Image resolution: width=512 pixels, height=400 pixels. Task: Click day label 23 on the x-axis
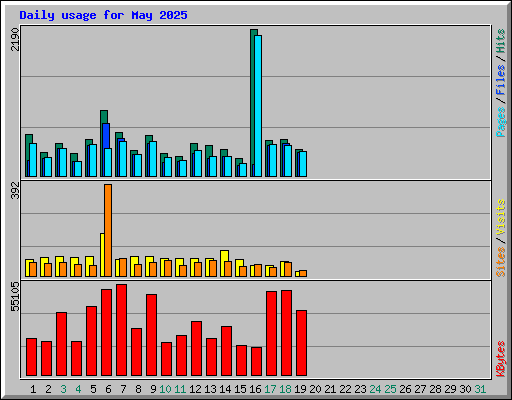coord(360,389)
